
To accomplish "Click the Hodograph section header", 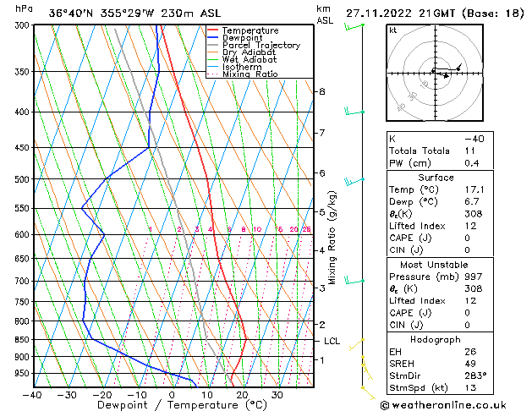I will click(436, 340).
